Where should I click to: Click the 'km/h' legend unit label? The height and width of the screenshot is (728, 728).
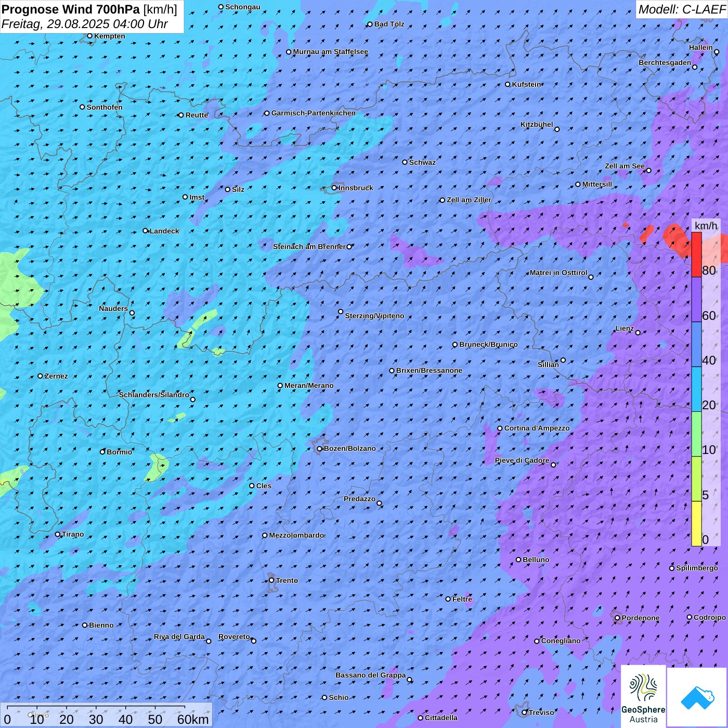tap(706, 226)
